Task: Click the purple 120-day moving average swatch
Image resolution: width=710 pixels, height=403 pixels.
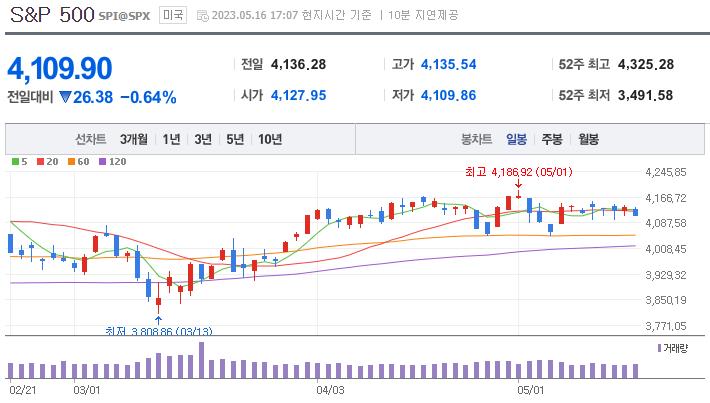Action: [x=102, y=162]
